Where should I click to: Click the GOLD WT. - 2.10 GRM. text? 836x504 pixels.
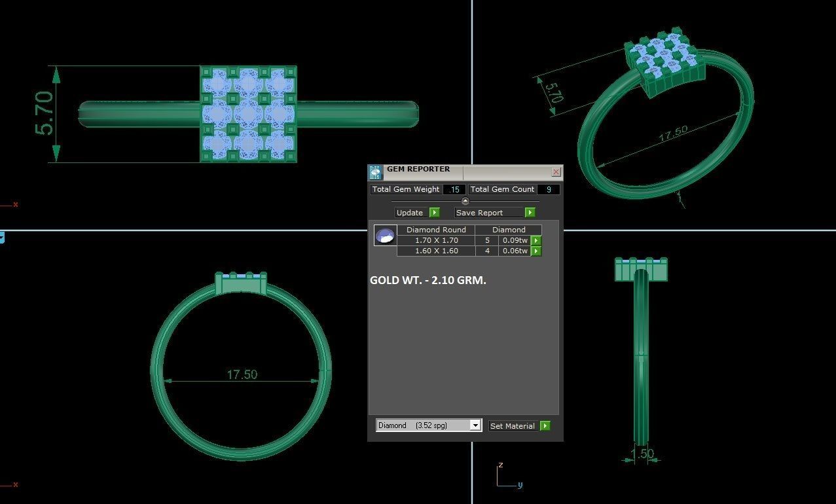(428, 280)
